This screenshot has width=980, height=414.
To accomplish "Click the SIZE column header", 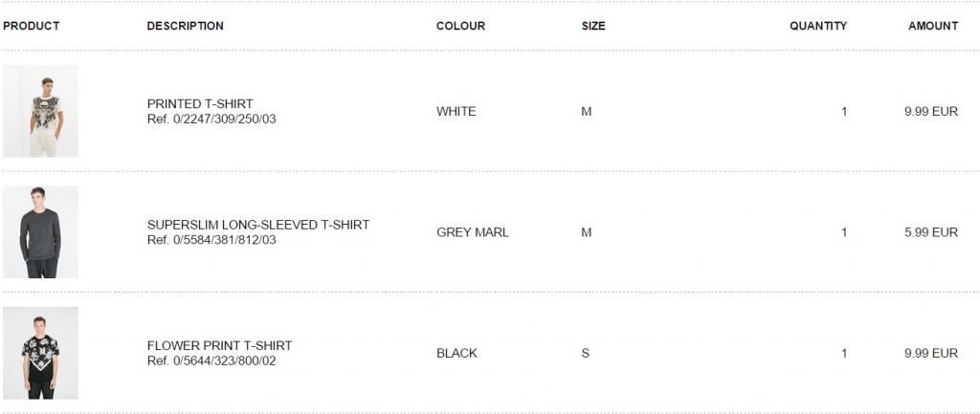I will tap(593, 26).
